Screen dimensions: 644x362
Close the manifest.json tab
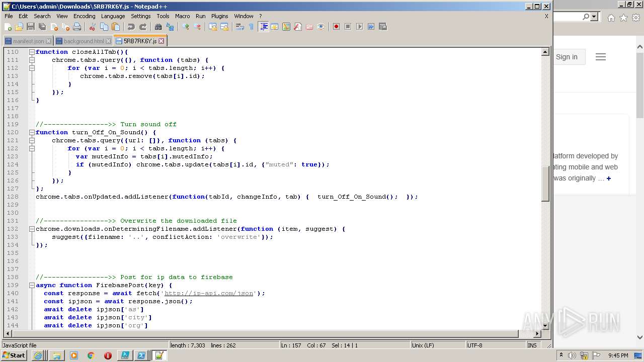(x=48, y=41)
